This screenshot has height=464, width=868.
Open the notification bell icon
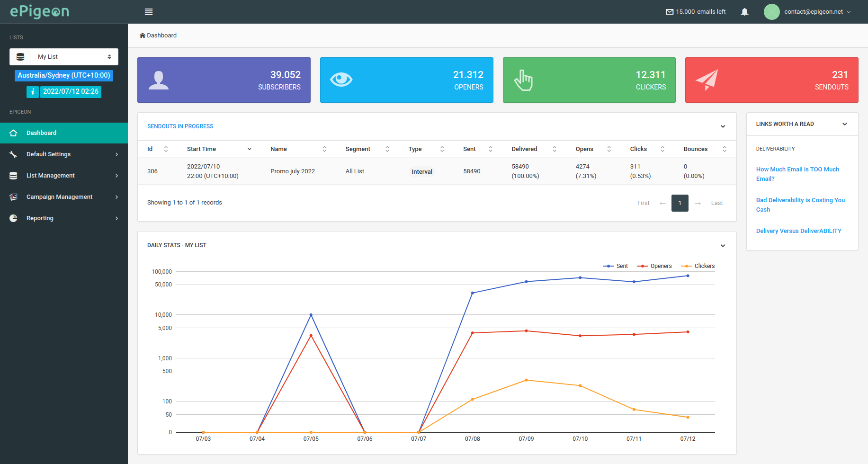coord(744,11)
